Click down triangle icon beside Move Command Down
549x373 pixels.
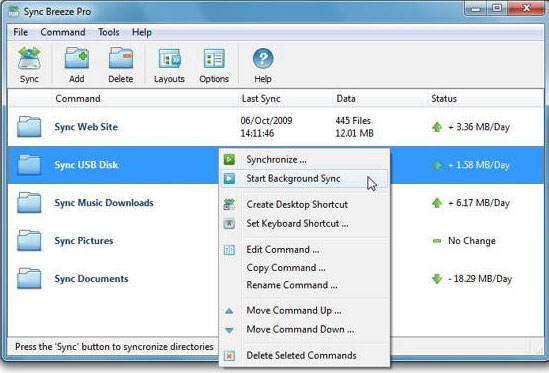pos(229,330)
